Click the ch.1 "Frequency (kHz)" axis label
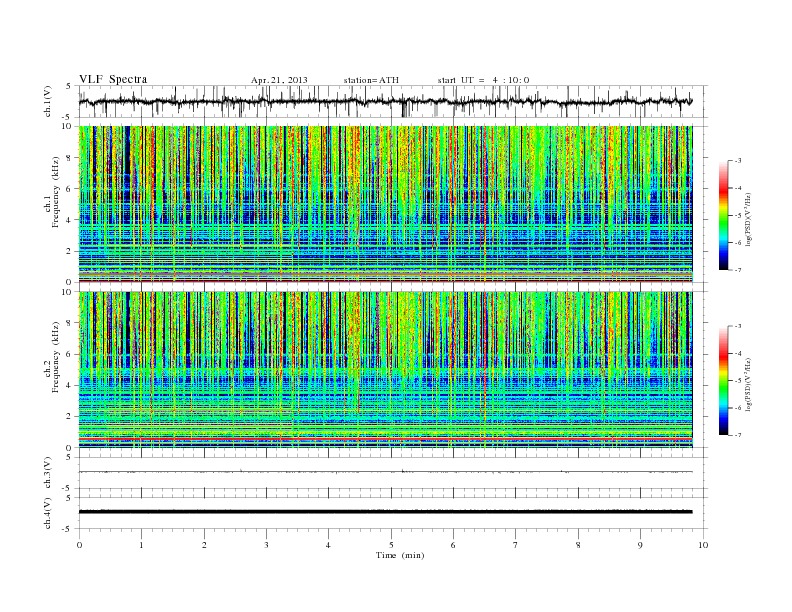Image resolution: width=792 pixels, height=612 pixels. (x=55, y=192)
